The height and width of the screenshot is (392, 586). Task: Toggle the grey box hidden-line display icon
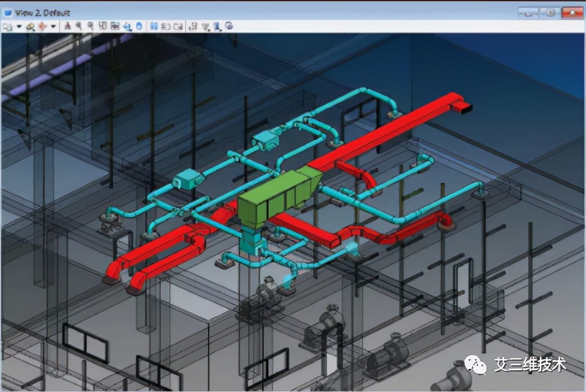click(178, 26)
